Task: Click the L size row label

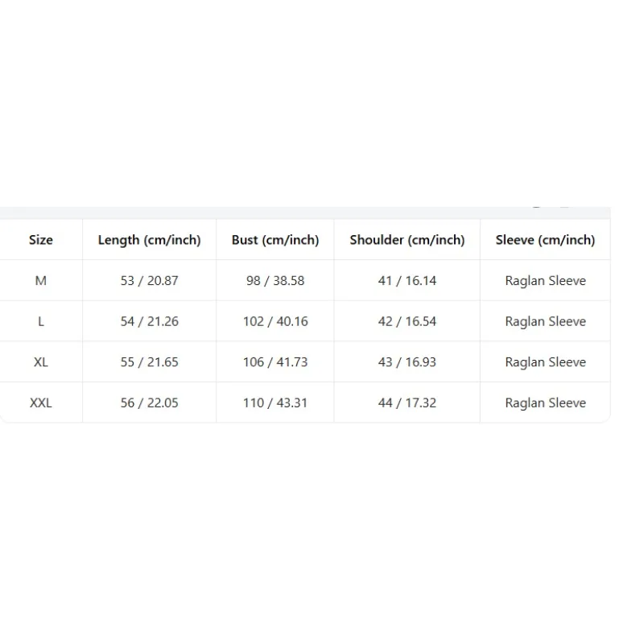Action: 41,321
